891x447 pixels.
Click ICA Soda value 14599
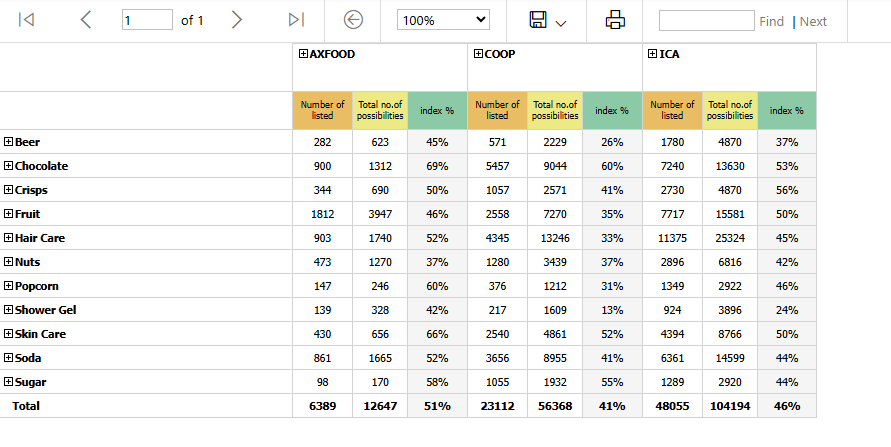click(730, 358)
